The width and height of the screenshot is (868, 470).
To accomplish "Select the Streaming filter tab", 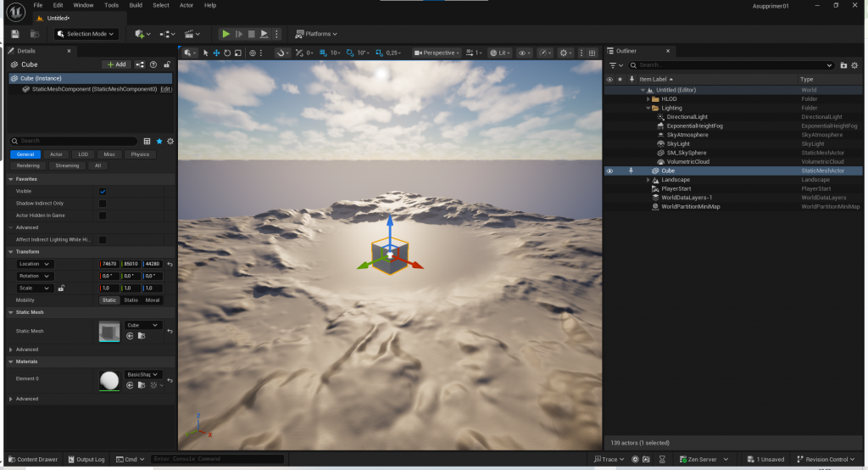I will (67, 165).
